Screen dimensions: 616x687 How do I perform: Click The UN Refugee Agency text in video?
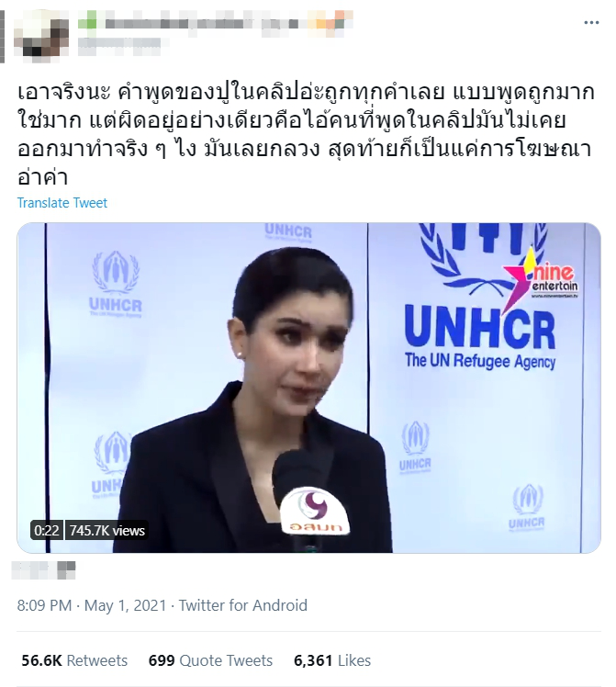pyautogui.click(x=480, y=362)
